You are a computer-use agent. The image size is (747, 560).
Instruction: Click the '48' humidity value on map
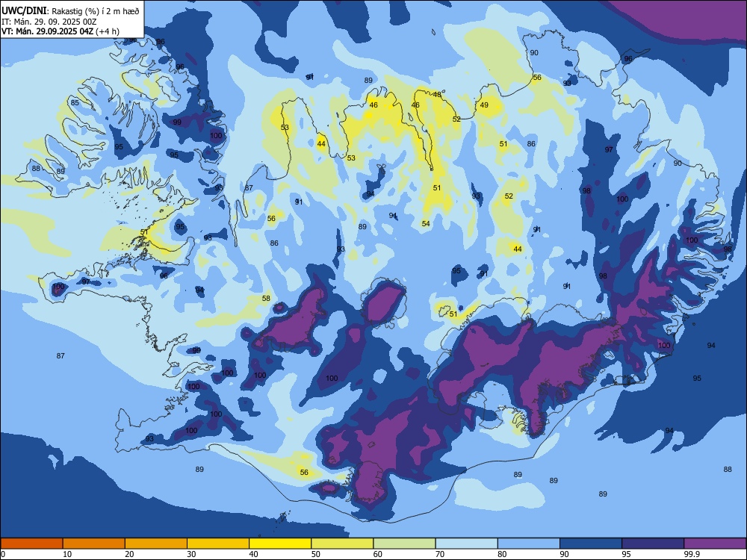[x=437, y=94]
